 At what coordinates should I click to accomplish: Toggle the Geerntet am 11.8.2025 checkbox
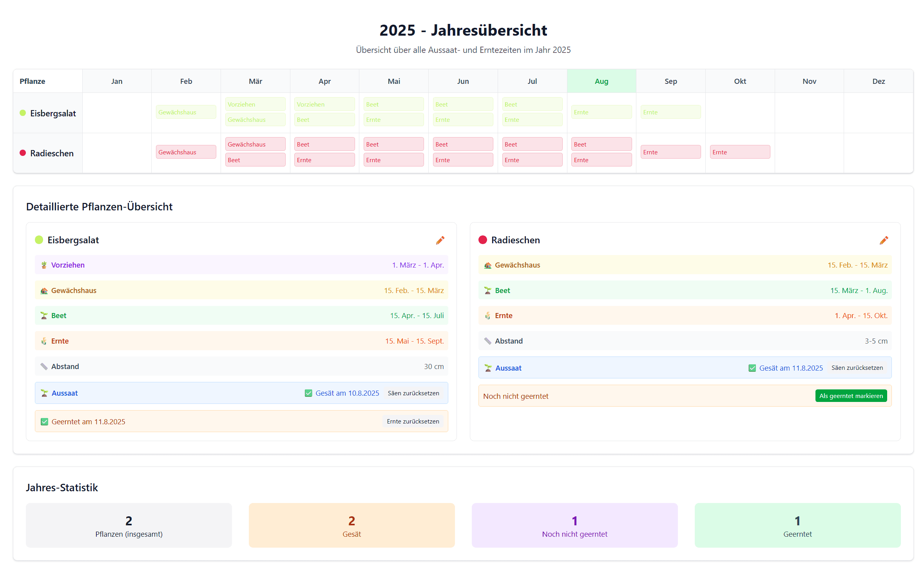click(x=44, y=422)
